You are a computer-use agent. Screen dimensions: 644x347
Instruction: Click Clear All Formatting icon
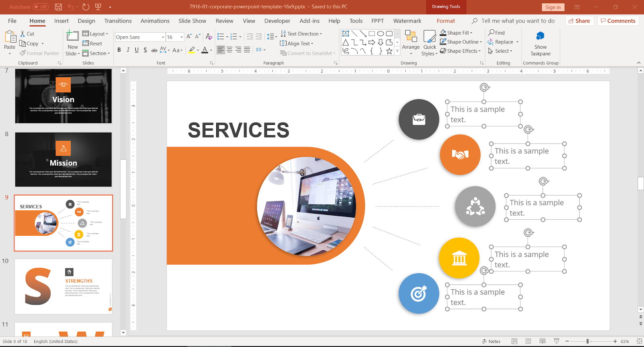[209, 37]
